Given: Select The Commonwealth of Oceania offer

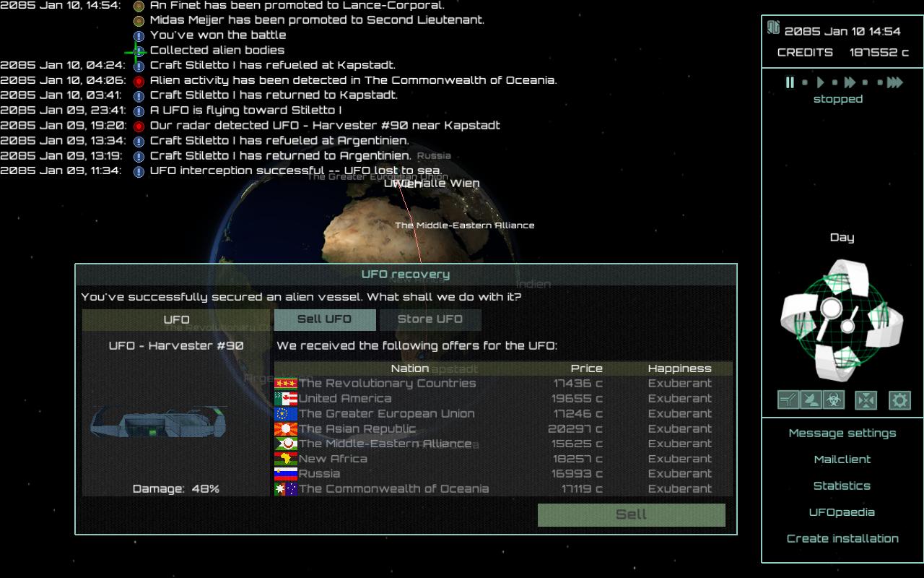Looking at the screenshot, I should point(503,489).
